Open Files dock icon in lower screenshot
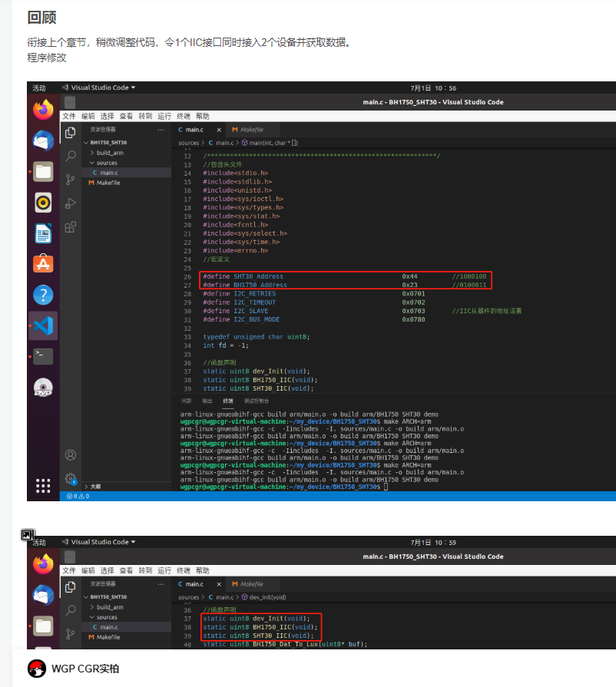This screenshot has height=687, width=616. click(x=43, y=626)
